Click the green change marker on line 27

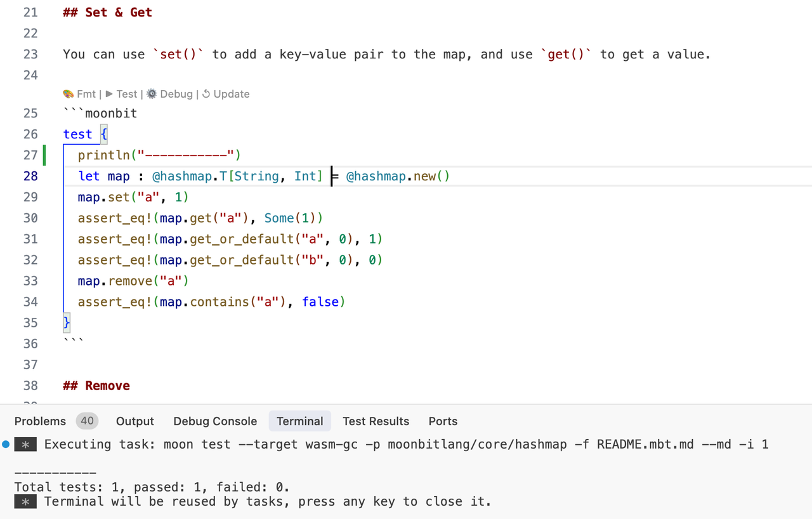coord(44,155)
